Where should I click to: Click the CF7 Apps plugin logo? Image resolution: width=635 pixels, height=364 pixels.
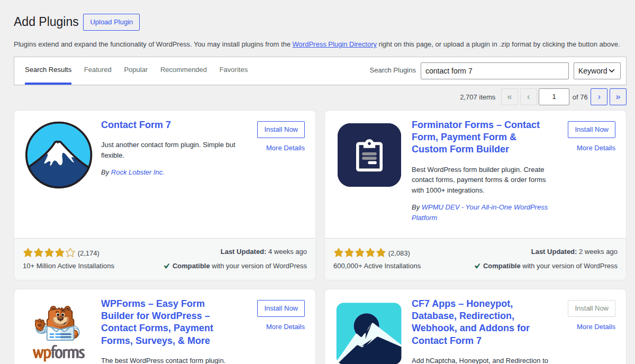[369, 333]
